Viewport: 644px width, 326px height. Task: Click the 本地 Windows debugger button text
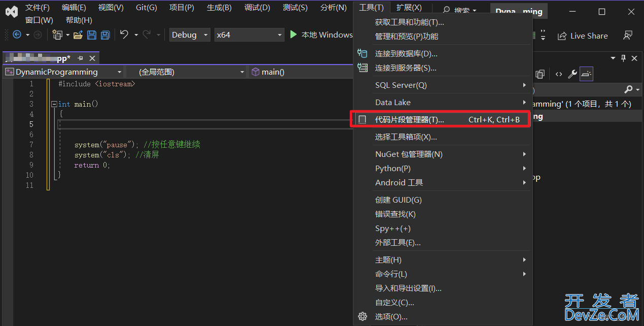[327, 35]
